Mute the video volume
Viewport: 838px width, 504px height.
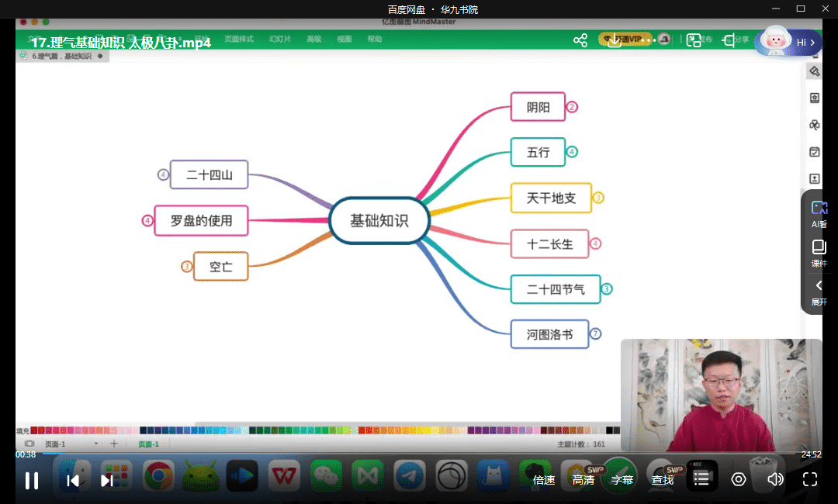coord(775,479)
